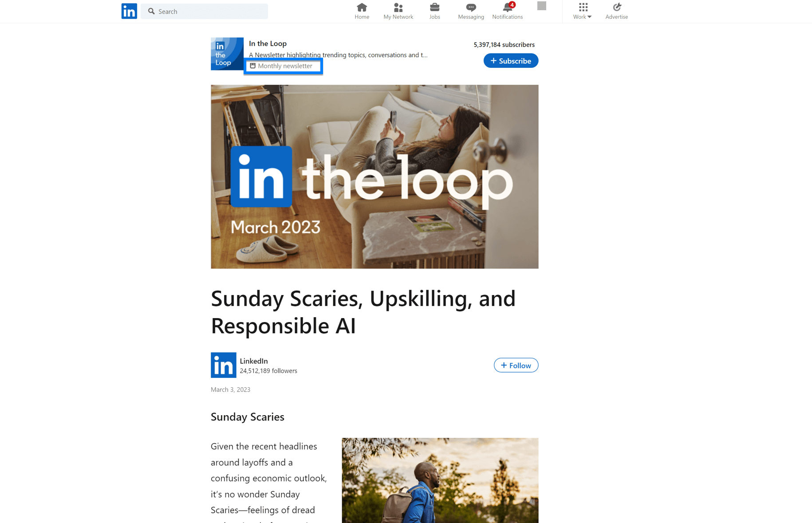Click the paragraph starting Given the recent headlines

[x=269, y=481]
